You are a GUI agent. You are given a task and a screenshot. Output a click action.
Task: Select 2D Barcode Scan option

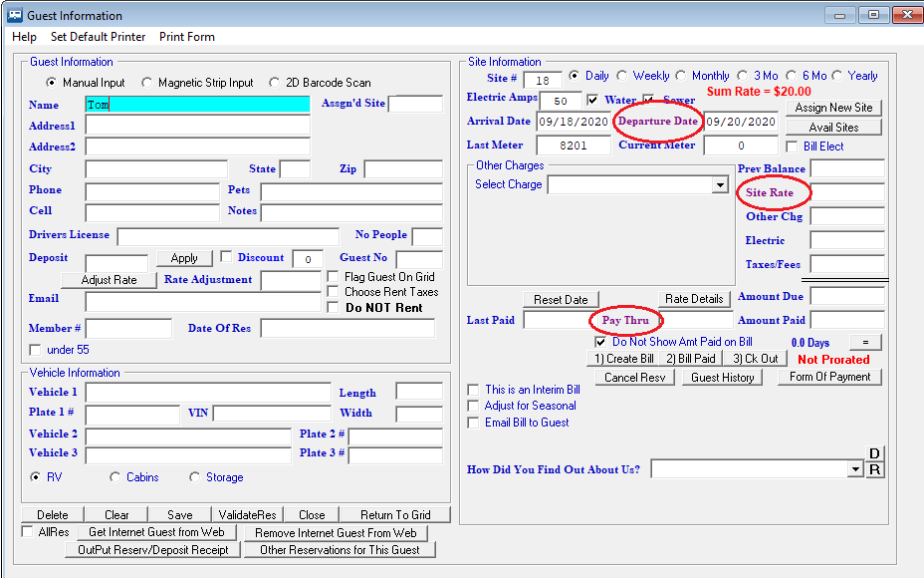pos(274,83)
